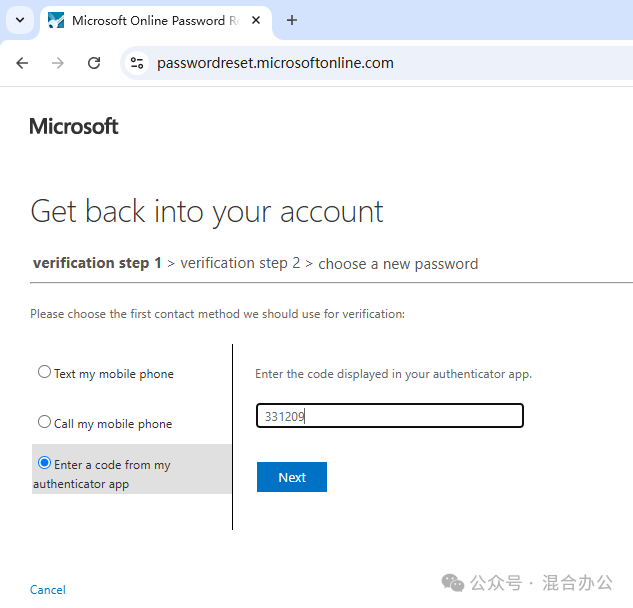Go forward to the next page
The width and height of the screenshot is (633, 608).
point(58,63)
